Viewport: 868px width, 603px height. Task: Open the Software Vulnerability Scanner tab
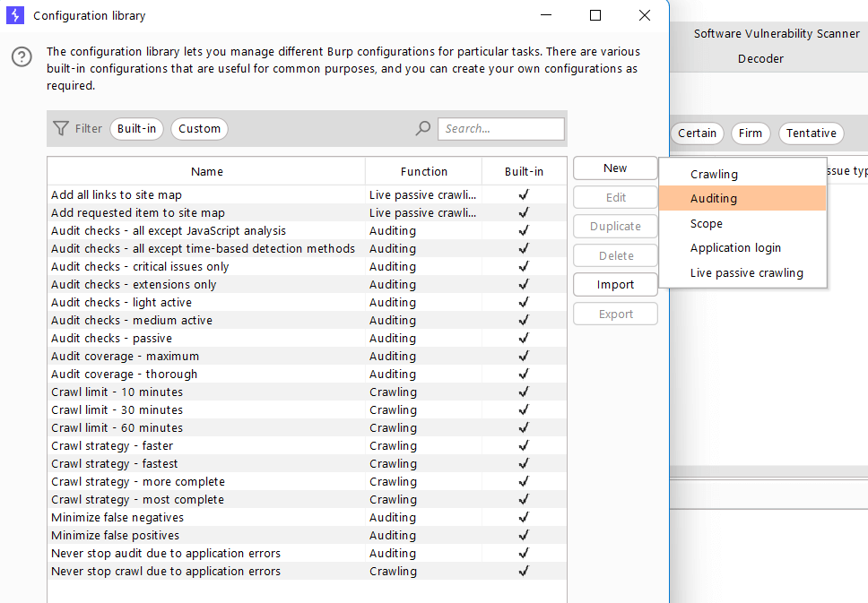(x=777, y=34)
